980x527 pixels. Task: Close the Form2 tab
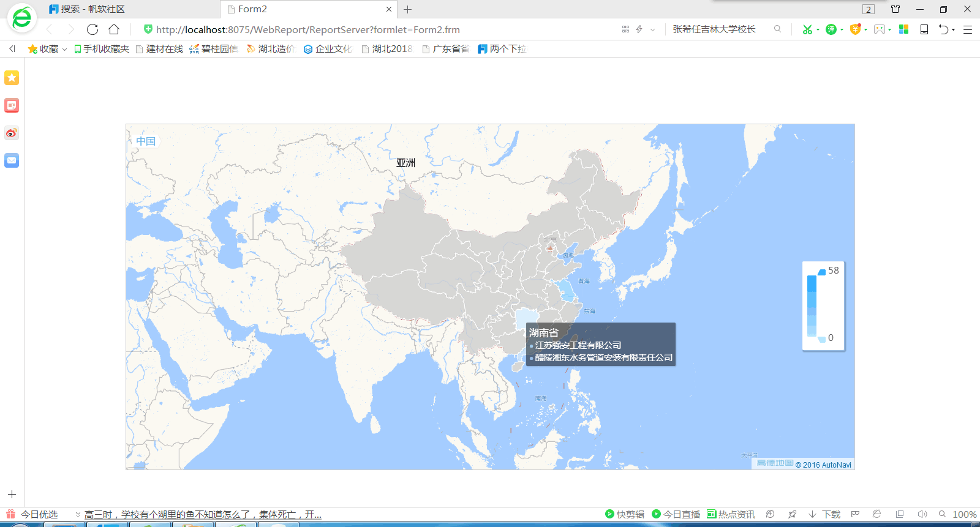[388, 9]
